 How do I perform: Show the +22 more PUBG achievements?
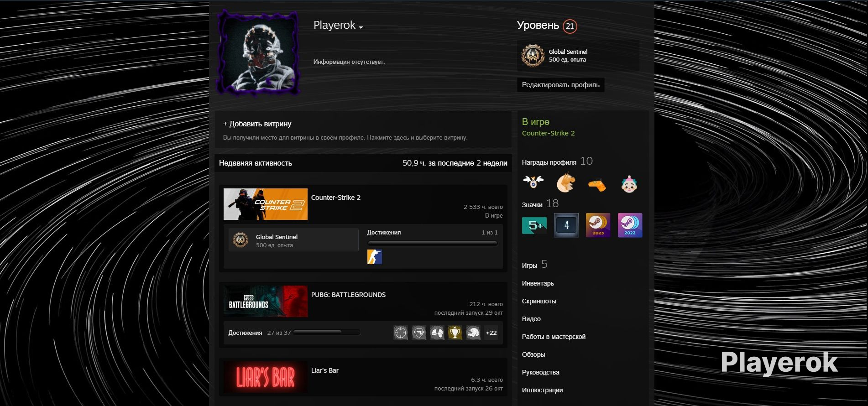tap(492, 333)
